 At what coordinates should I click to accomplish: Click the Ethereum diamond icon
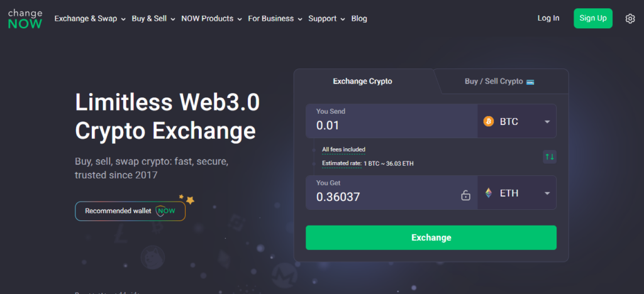[488, 193]
